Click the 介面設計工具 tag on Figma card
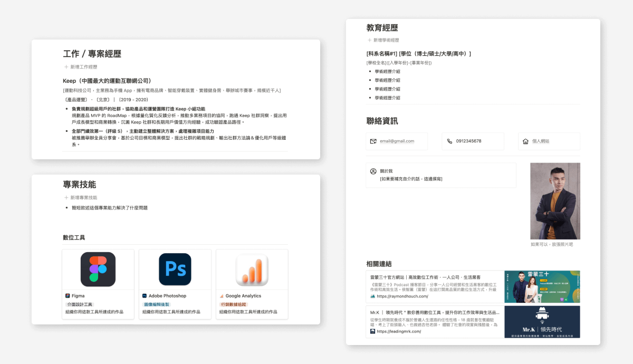633x364 pixels. pyautogui.click(x=79, y=304)
